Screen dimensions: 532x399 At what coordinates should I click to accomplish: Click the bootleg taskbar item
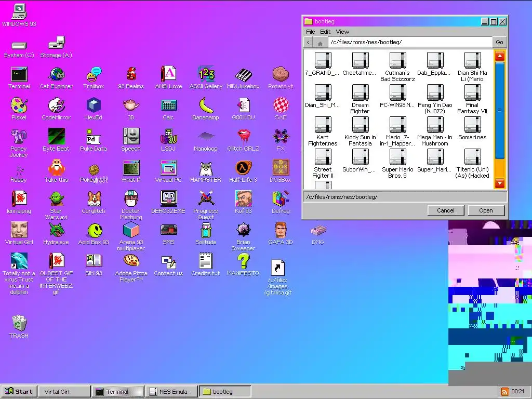click(225, 392)
